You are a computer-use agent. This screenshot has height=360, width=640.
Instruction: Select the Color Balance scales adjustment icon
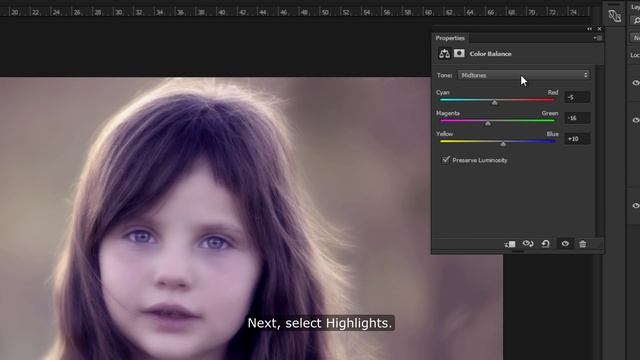[444, 53]
